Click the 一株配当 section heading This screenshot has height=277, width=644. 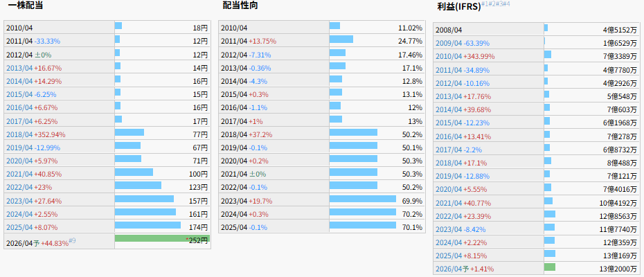tap(27, 6)
